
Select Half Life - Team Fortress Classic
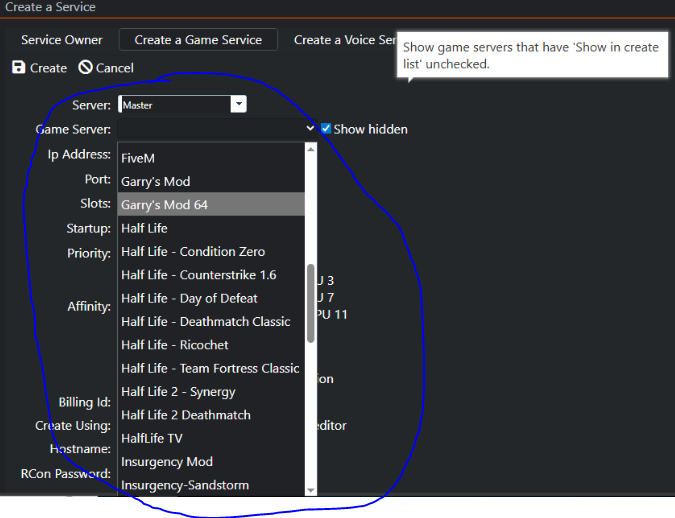210,368
